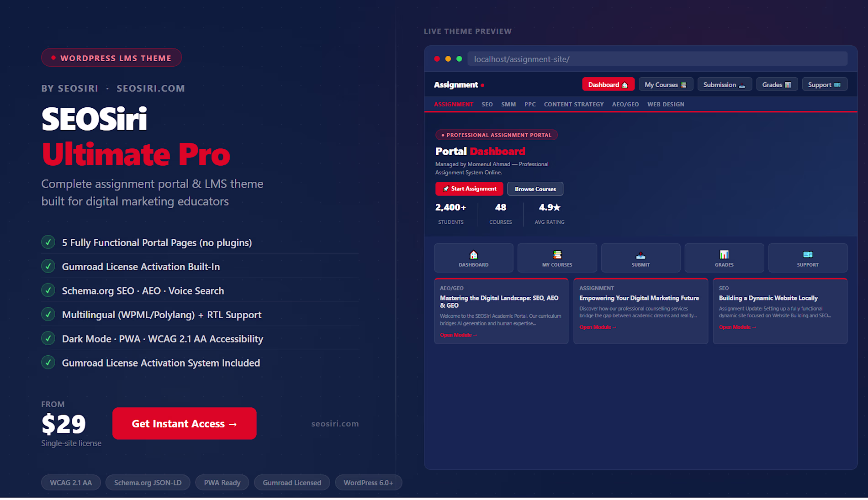Screen dimensions: 868x500
Task: Click Building a Dynamic Website Locally title
Action: coord(768,298)
